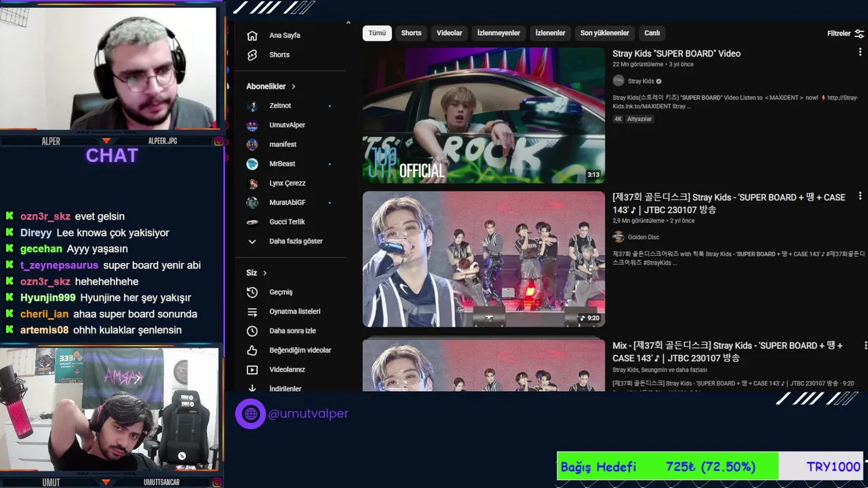Click the @umutvalper handle text
The image size is (868, 488).
(308, 413)
